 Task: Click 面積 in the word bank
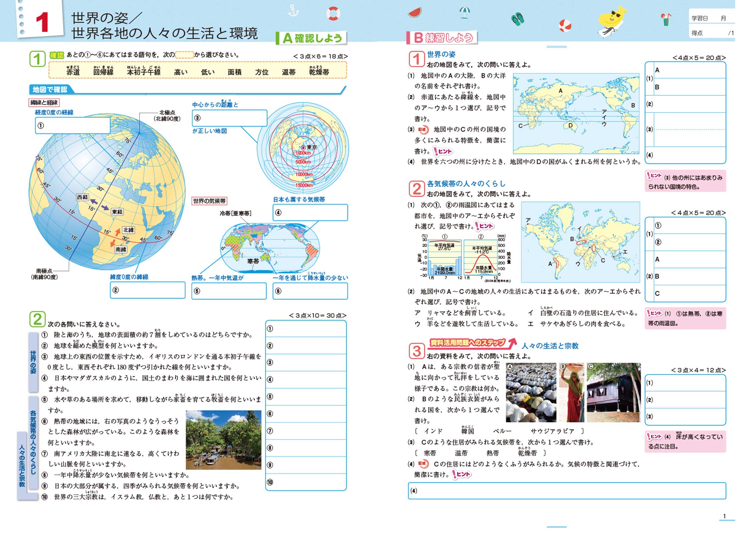click(x=234, y=72)
